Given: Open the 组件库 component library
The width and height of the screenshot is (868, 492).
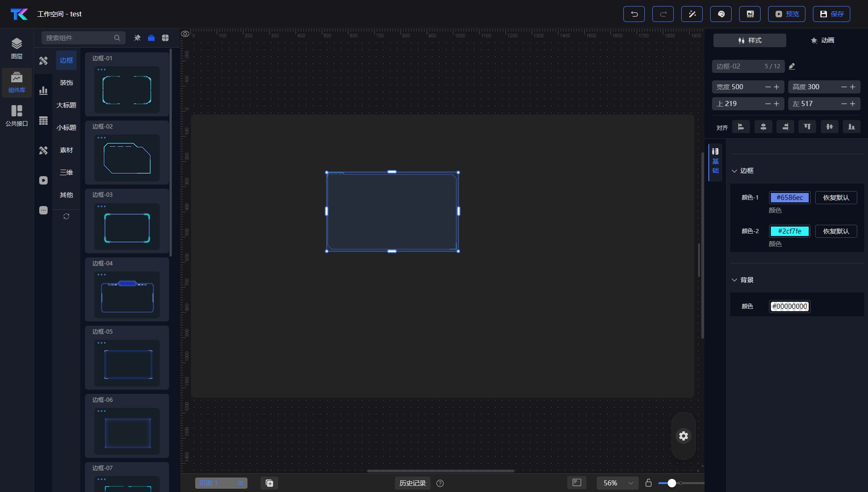Looking at the screenshot, I should [x=17, y=83].
